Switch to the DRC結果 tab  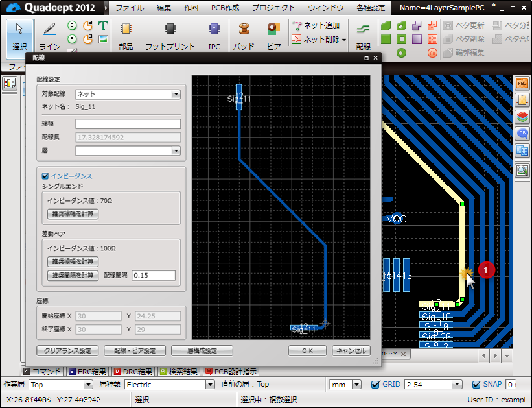(x=133, y=372)
